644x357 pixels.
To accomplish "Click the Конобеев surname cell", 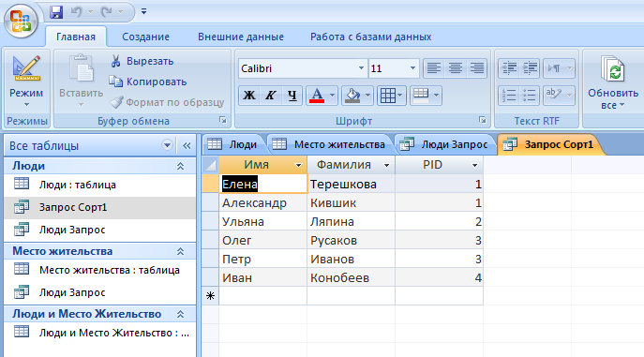I will coord(351,277).
